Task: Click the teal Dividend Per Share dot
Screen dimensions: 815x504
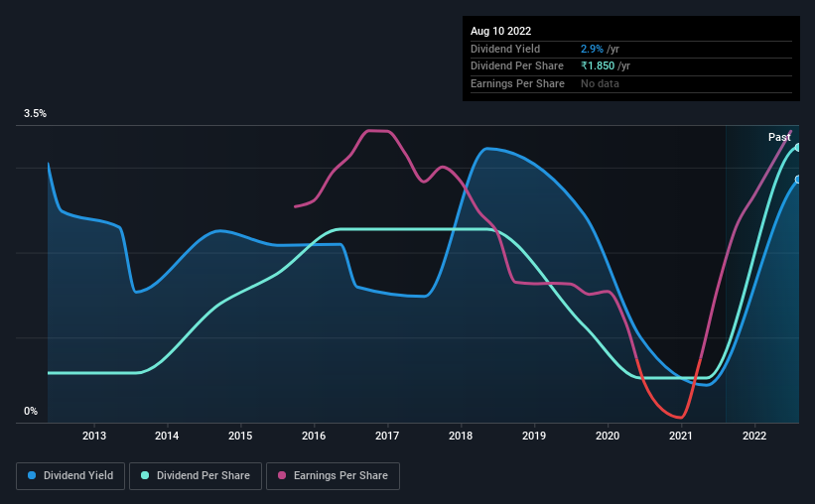Action: click(x=146, y=476)
